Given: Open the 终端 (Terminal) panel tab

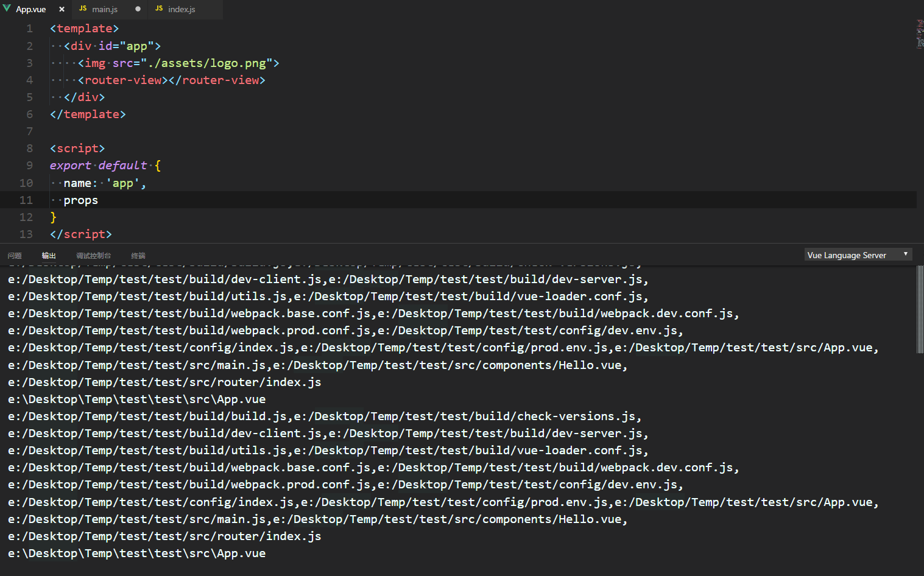Looking at the screenshot, I should click(138, 256).
